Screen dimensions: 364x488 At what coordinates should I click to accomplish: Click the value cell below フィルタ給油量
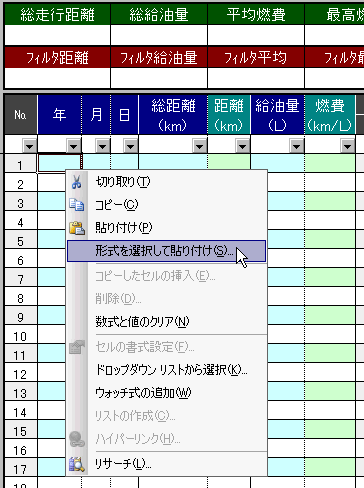tap(159, 78)
